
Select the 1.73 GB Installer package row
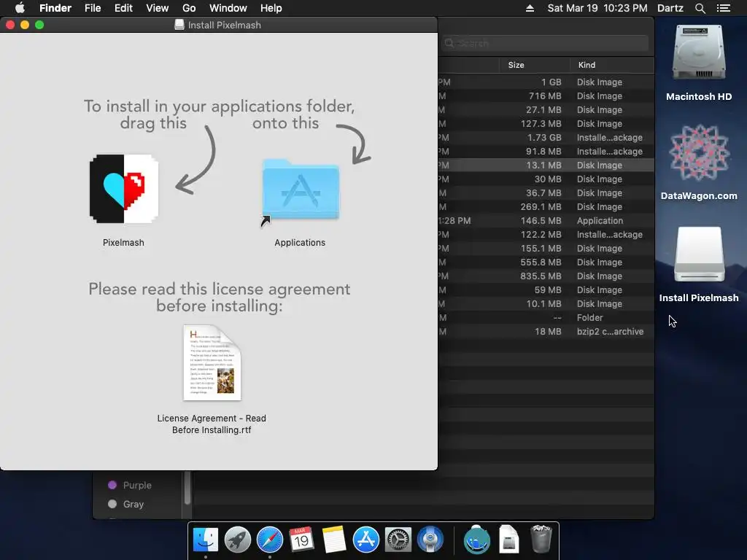click(x=546, y=137)
